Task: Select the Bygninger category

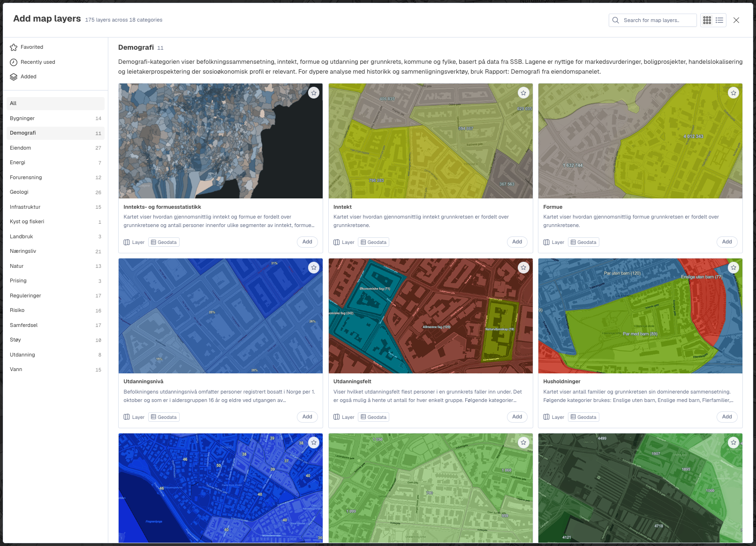Action: pos(55,118)
